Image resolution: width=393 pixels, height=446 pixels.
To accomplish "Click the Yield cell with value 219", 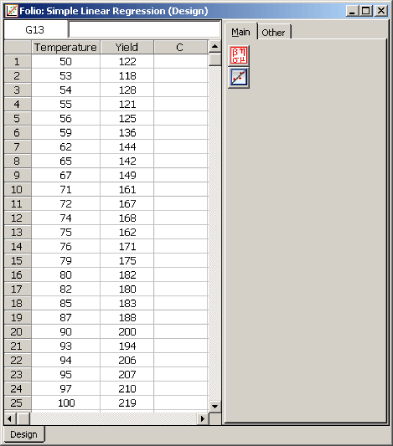I will coord(127,403).
